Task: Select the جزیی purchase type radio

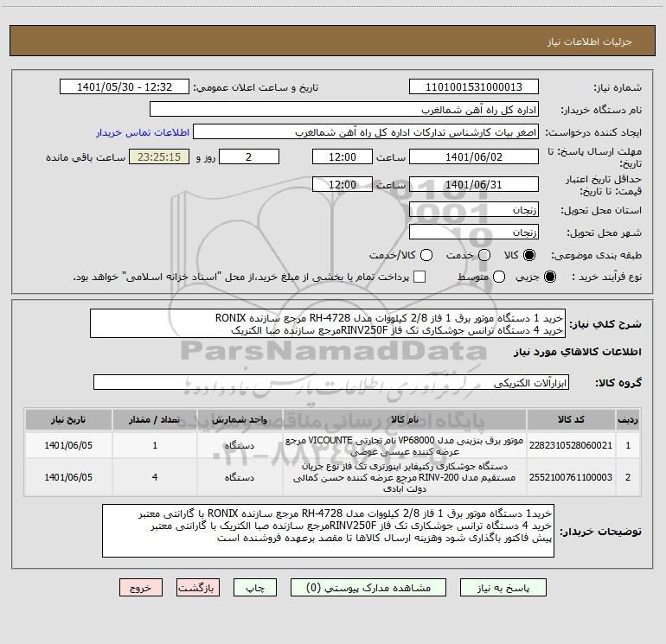Action: 549,277
